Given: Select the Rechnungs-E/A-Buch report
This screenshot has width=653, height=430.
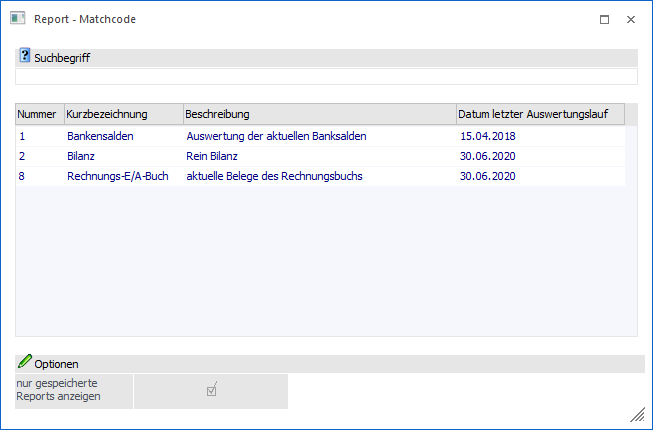Looking at the screenshot, I should coord(117,177).
